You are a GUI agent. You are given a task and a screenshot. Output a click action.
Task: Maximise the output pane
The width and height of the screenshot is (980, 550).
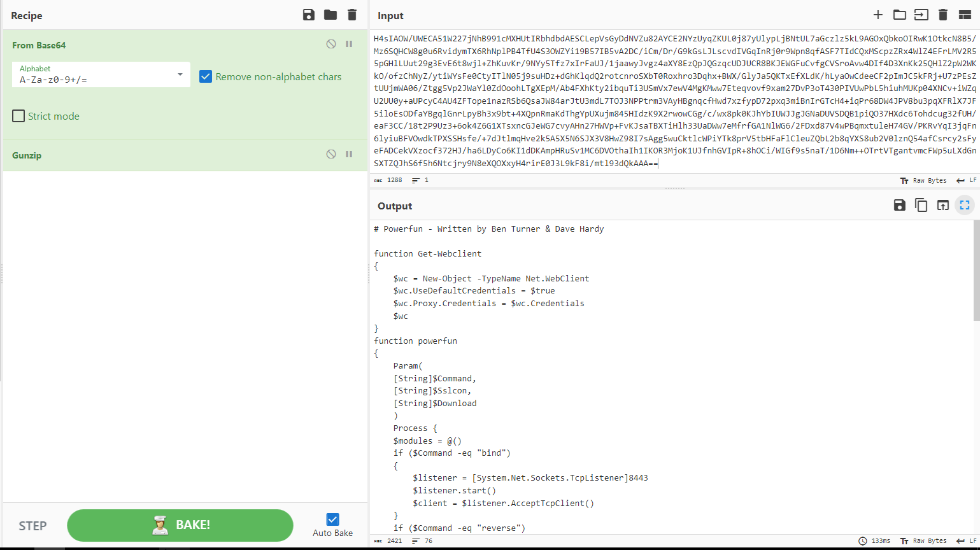click(965, 205)
